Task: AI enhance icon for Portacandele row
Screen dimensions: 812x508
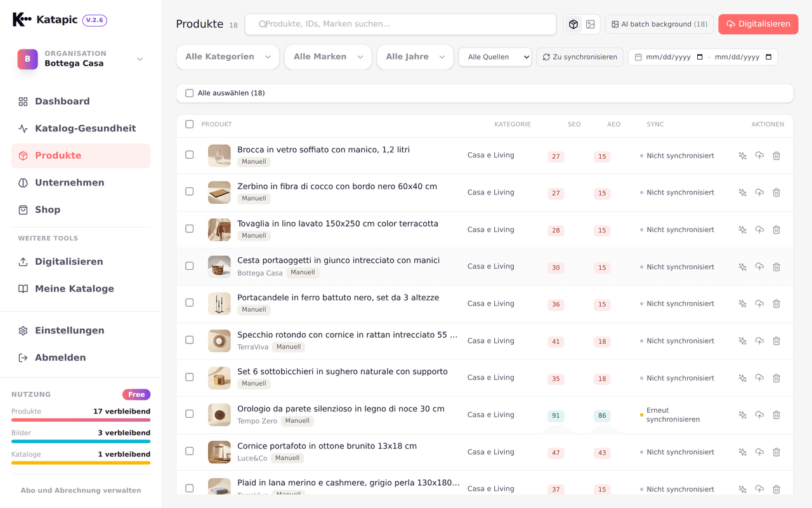Action: [742, 304]
